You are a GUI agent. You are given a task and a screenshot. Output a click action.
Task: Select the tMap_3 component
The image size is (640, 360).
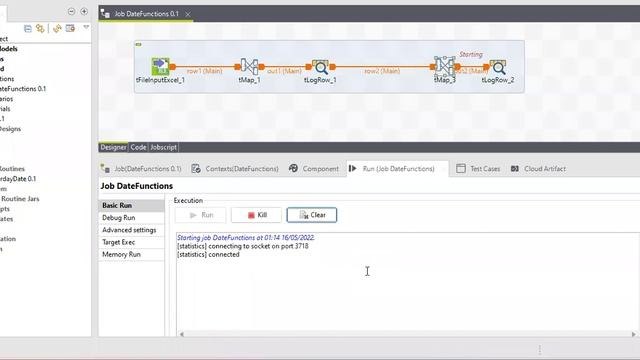point(444,66)
